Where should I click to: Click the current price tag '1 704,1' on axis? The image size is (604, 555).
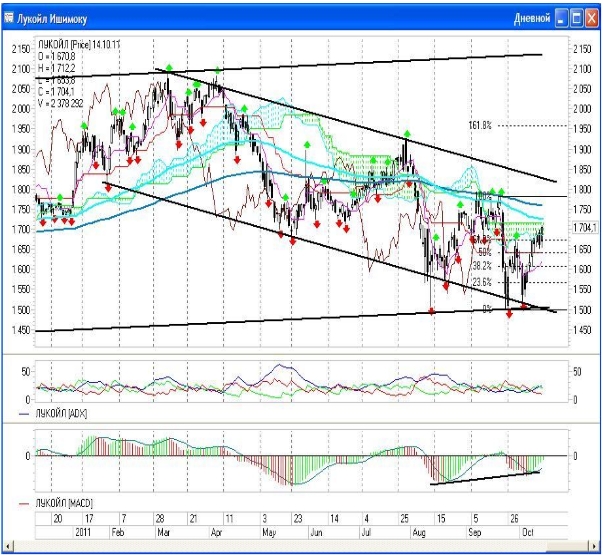click(x=584, y=228)
